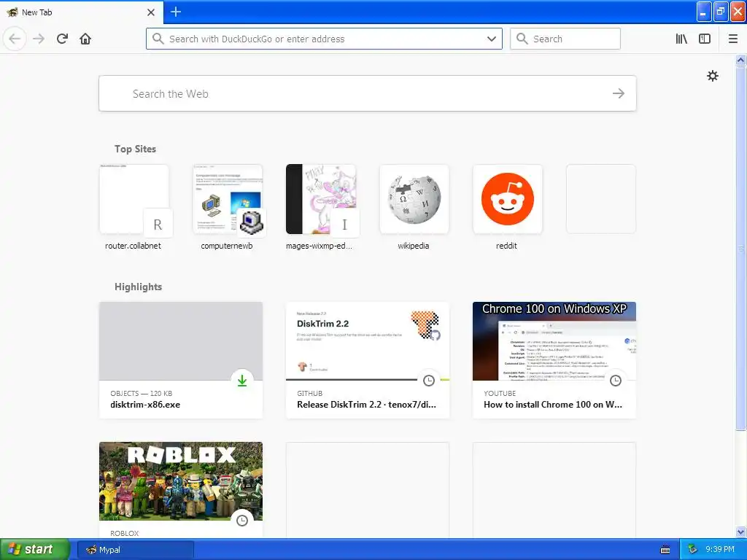Viewport: 747px width, 560px height.
Task: Click the scrollbar down arrow
Action: coord(740,532)
